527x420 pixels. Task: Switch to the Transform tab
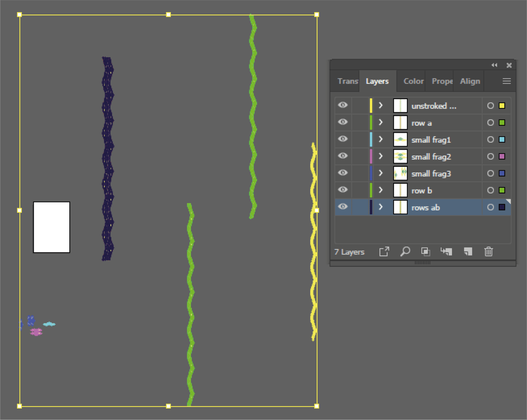347,81
